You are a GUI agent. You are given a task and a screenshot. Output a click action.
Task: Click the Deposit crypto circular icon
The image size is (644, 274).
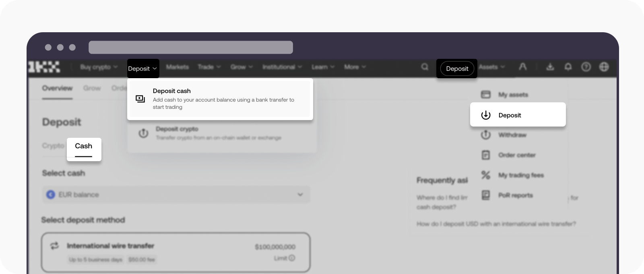click(x=143, y=133)
